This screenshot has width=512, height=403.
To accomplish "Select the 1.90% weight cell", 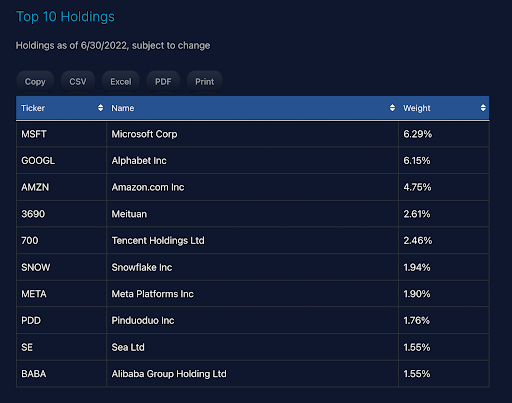I will [x=444, y=294].
